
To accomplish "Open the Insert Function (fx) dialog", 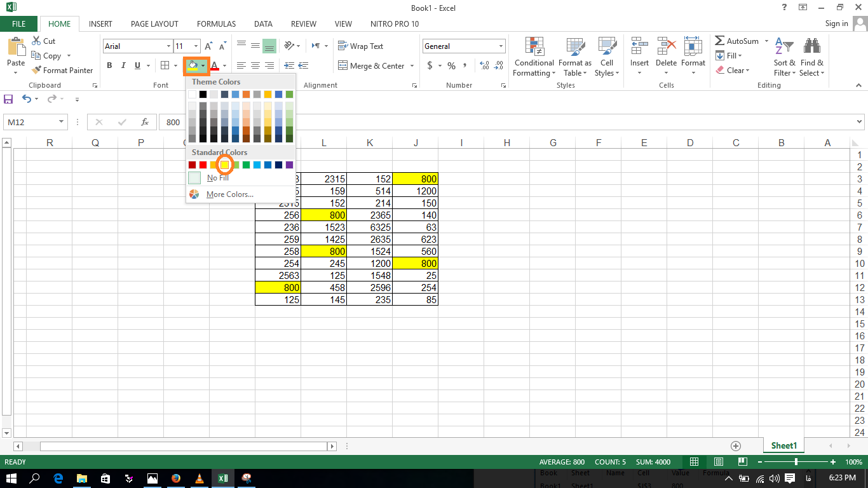I will point(145,122).
